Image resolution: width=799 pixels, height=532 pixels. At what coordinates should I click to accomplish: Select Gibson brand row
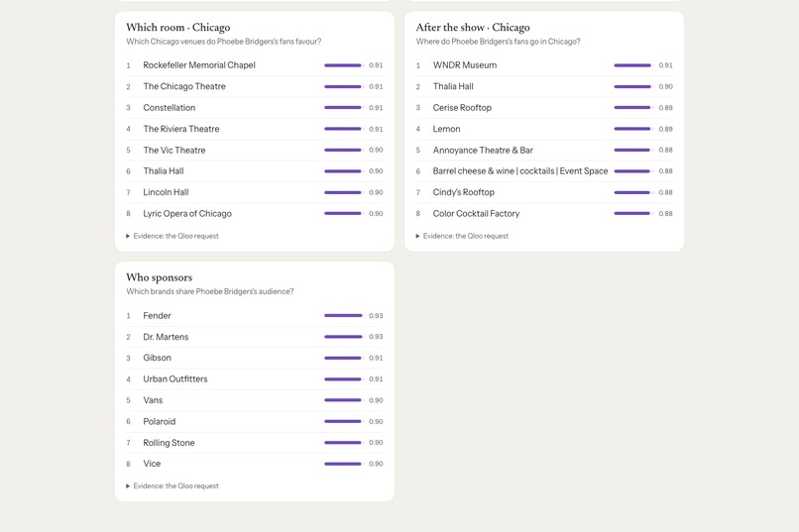[x=255, y=358]
